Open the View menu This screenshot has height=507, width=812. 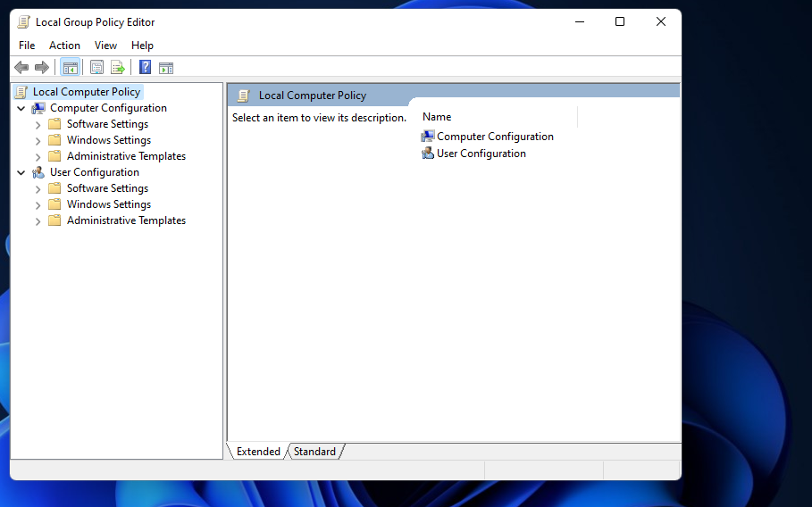tap(105, 46)
